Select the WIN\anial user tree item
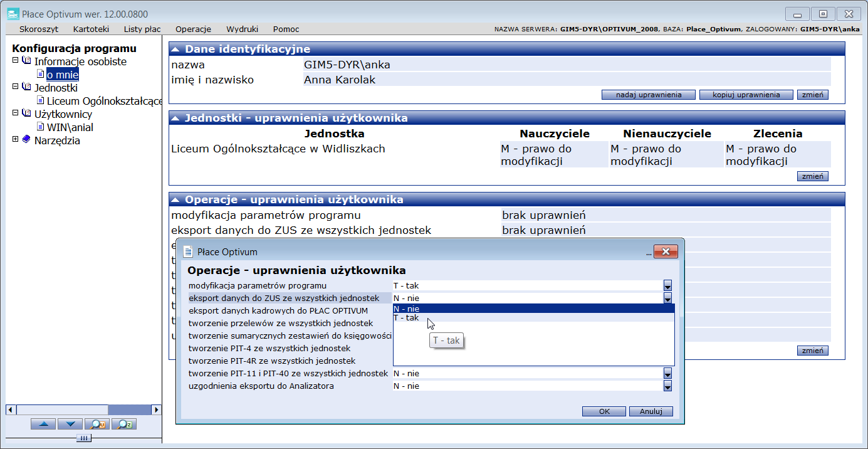The width and height of the screenshot is (868, 449). click(x=70, y=127)
